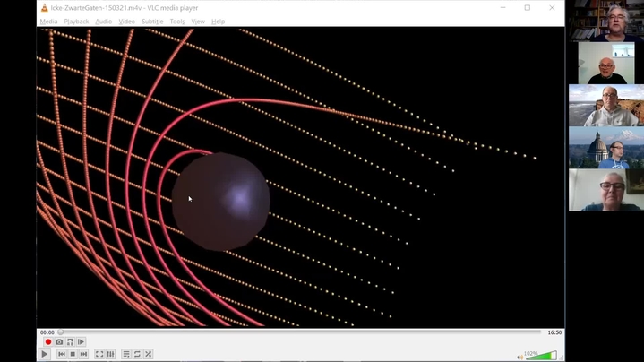Screen dimensions: 644x362
Task: Skip to the next media item
Action: tap(83, 355)
